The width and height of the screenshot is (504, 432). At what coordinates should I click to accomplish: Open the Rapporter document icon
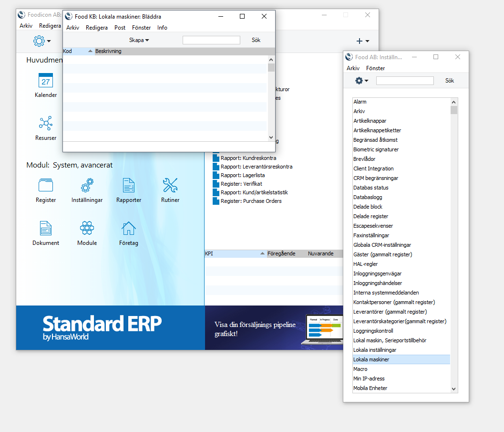[129, 185]
